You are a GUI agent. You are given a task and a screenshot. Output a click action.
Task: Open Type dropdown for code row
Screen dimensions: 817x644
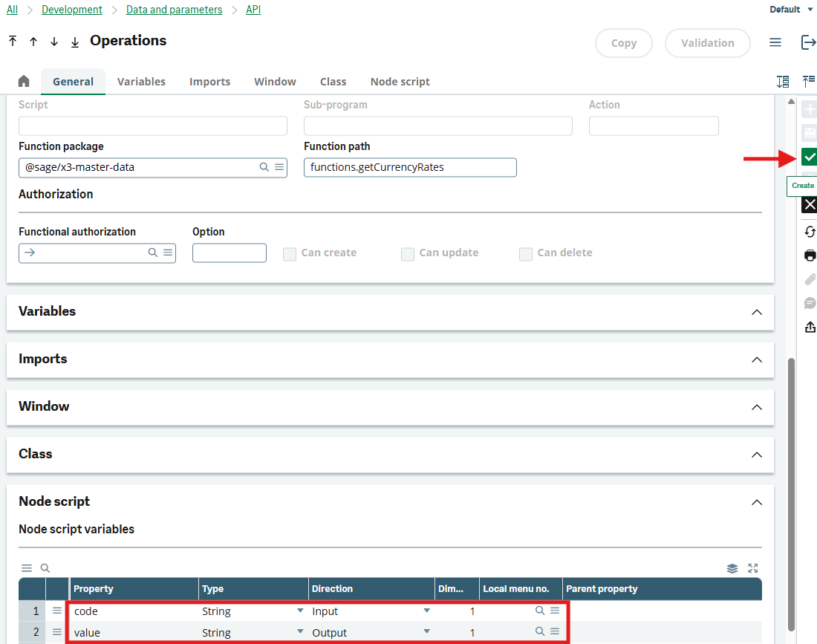[x=300, y=610]
